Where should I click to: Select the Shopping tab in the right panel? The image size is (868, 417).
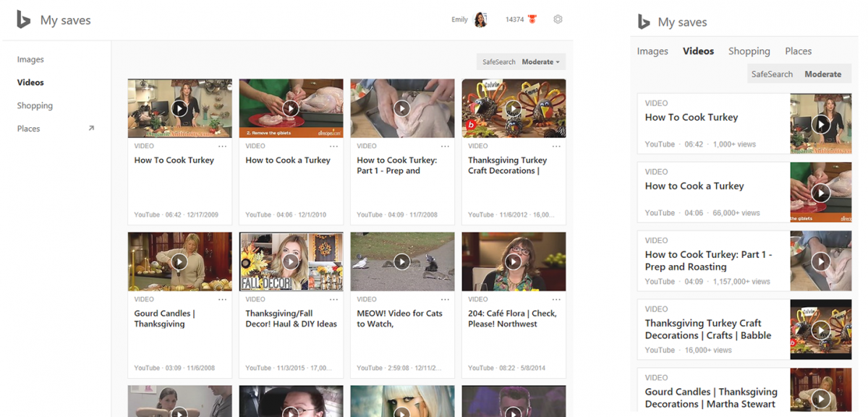click(x=749, y=51)
